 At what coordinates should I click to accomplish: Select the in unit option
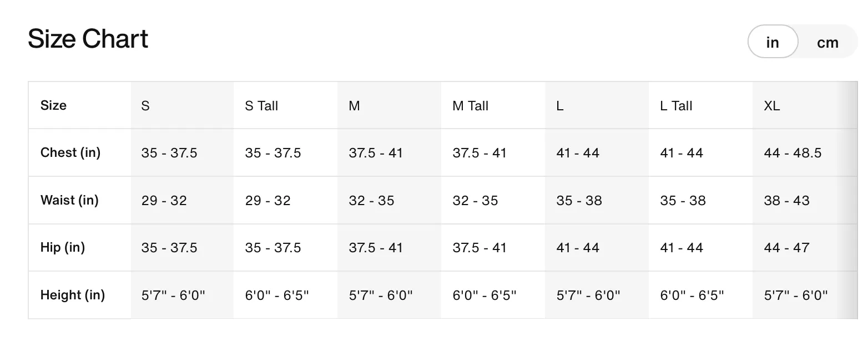click(773, 42)
